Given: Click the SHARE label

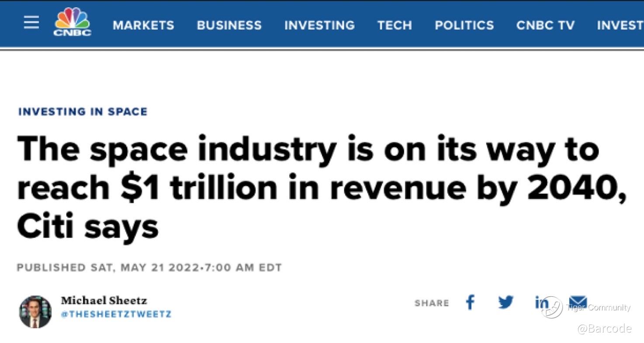Looking at the screenshot, I should coord(432,303).
